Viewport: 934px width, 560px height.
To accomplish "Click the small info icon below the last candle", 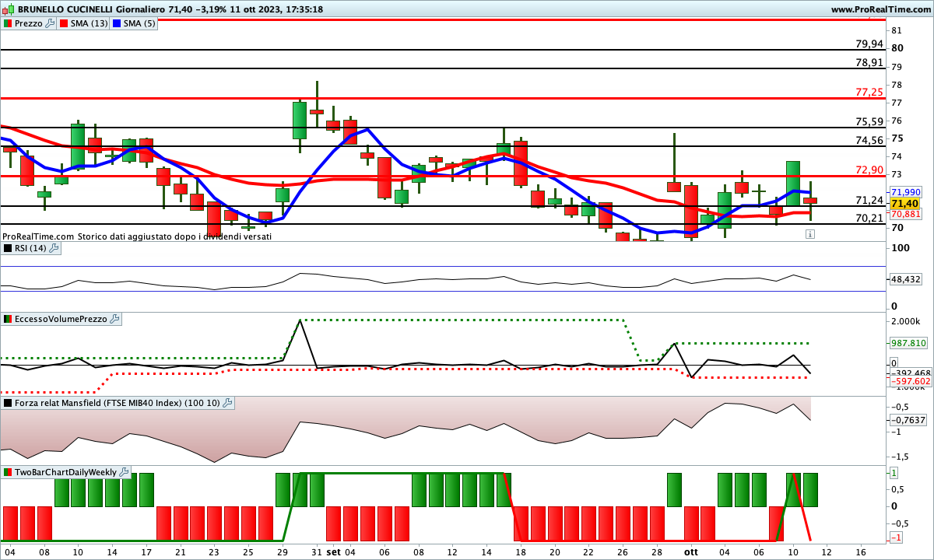I will click(810, 233).
